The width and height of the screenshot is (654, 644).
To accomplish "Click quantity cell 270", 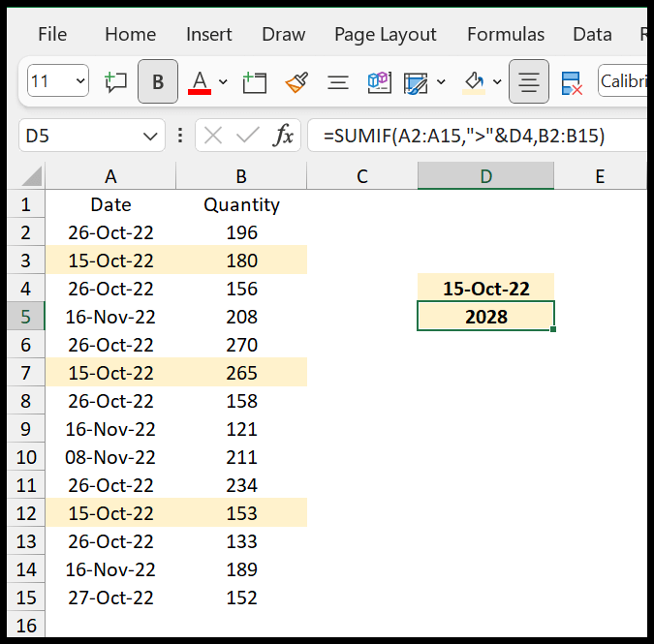I will coord(241,345).
